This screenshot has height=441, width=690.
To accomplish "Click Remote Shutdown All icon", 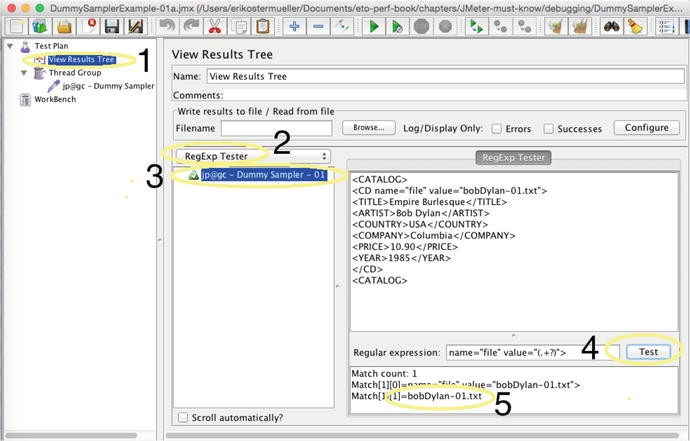I will (524, 26).
